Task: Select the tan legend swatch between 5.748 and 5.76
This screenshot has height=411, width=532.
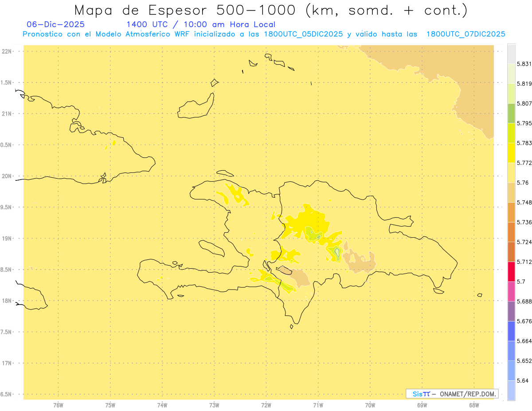Action: point(511,192)
